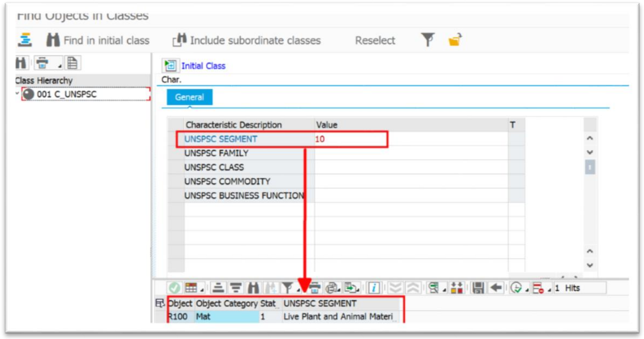
Task: Click the Characteristic Description column header
Action: [x=249, y=125]
